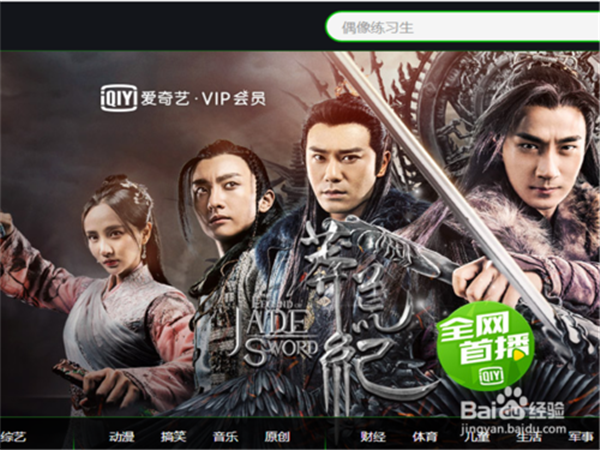Click the 爱奇艺·VIP会员 text link
The height and width of the screenshot is (450, 600).
pos(202,99)
